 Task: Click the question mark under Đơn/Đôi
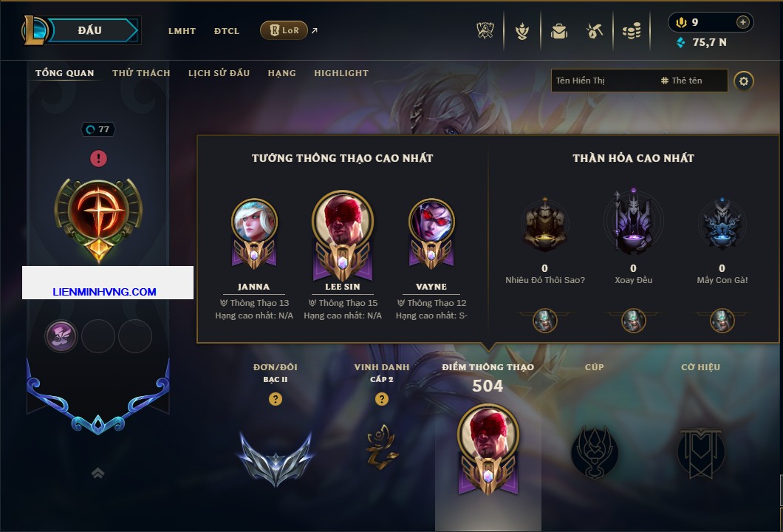point(275,398)
